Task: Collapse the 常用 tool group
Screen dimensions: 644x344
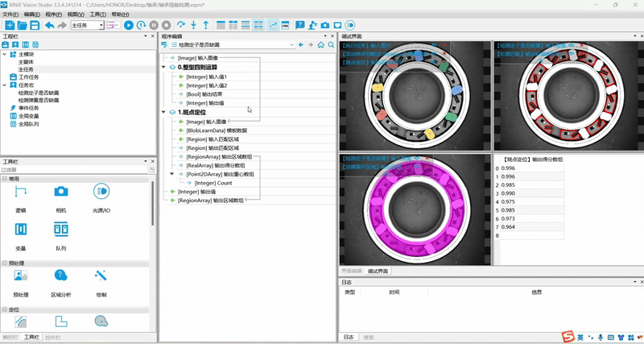Action: pyautogui.click(x=5, y=179)
